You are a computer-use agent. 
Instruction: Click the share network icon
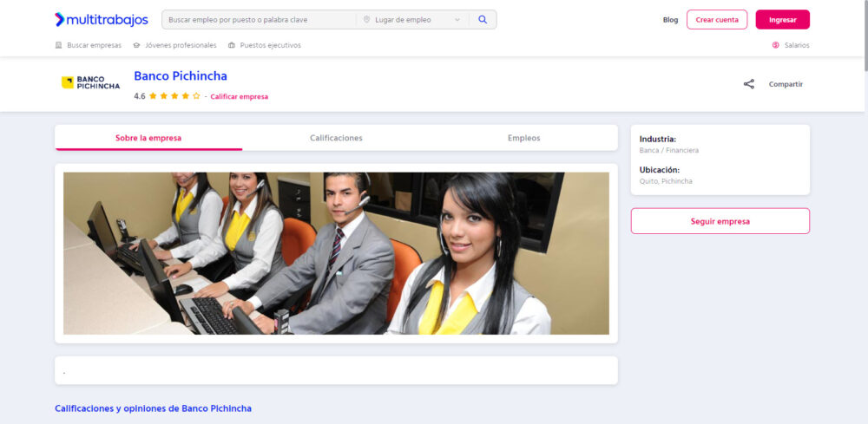(748, 84)
